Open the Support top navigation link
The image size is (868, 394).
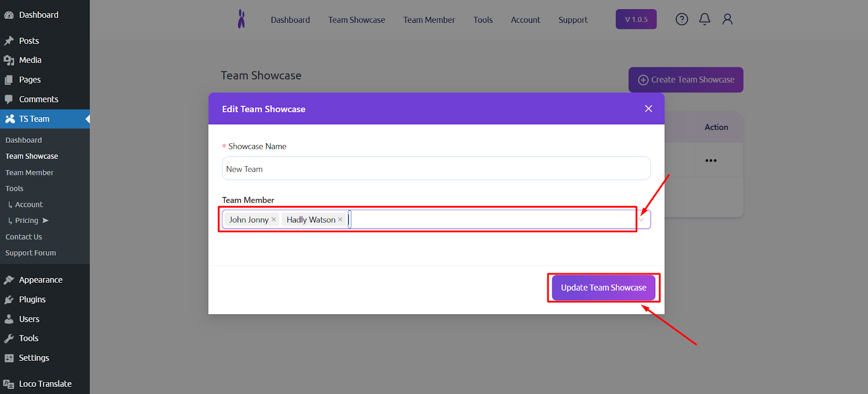(573, 20)
